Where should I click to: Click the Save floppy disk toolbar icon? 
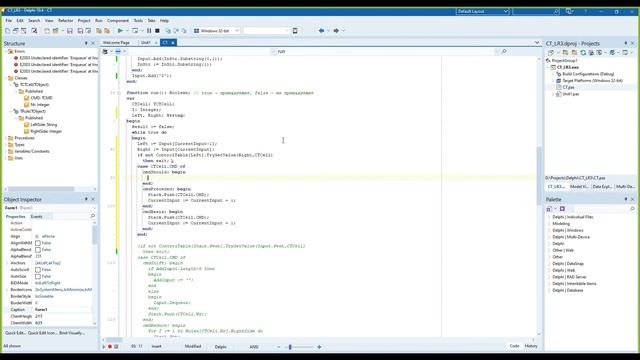coord(70,31)
